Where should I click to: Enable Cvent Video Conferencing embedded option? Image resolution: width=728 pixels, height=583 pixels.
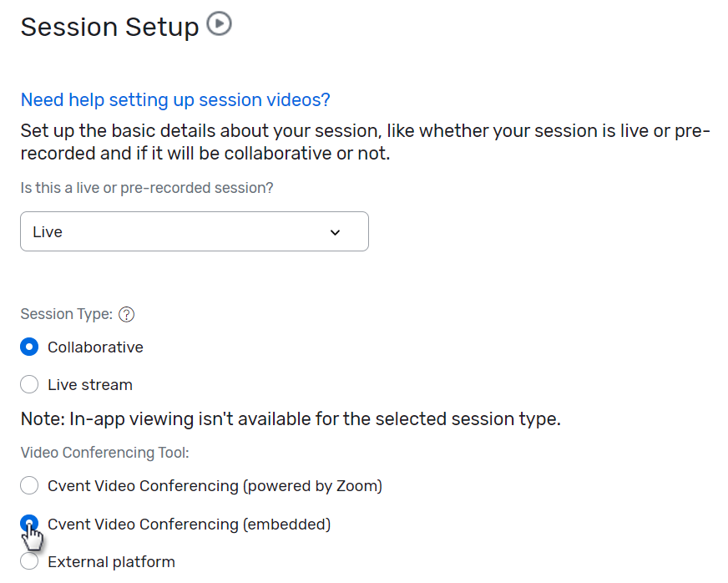[x=29, y=525]
